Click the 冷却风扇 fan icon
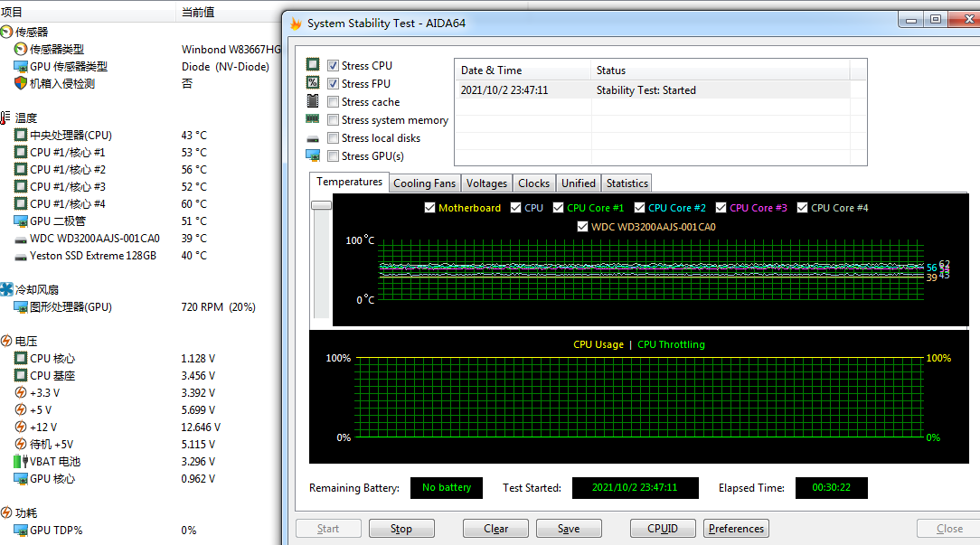Image resolution: width=980 pixels, height=545 pixels. [6, 289]
